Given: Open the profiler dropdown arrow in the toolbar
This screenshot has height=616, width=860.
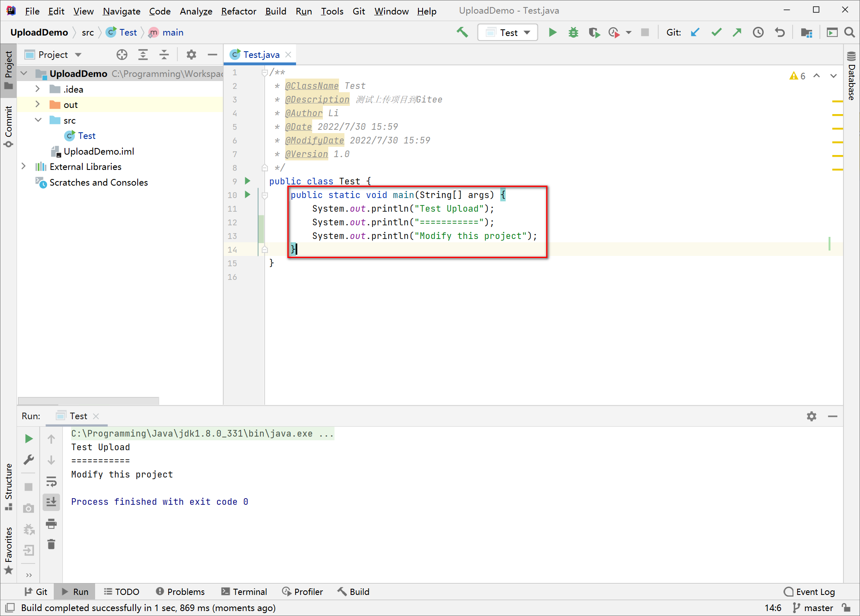Looking at the screenshot, I should click(x=628, y=32).
